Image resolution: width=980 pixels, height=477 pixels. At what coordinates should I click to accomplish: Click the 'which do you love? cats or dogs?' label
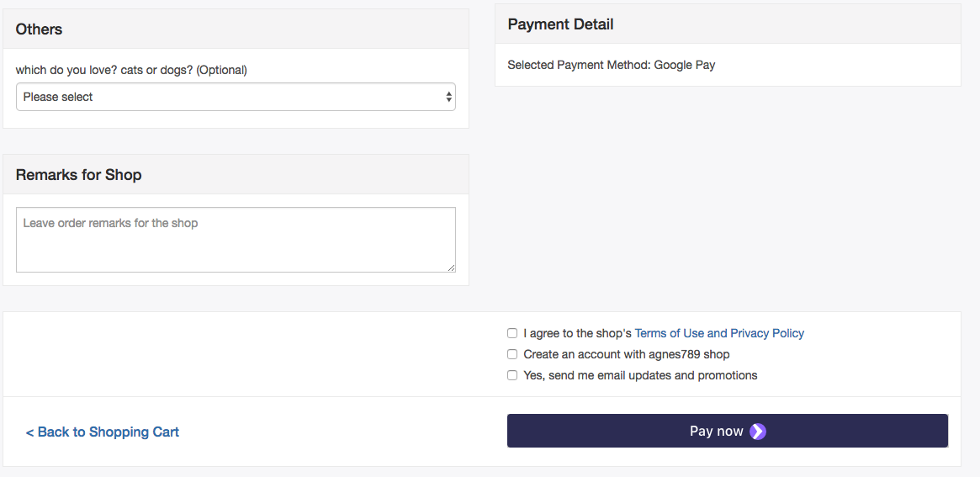click(131, 70)
